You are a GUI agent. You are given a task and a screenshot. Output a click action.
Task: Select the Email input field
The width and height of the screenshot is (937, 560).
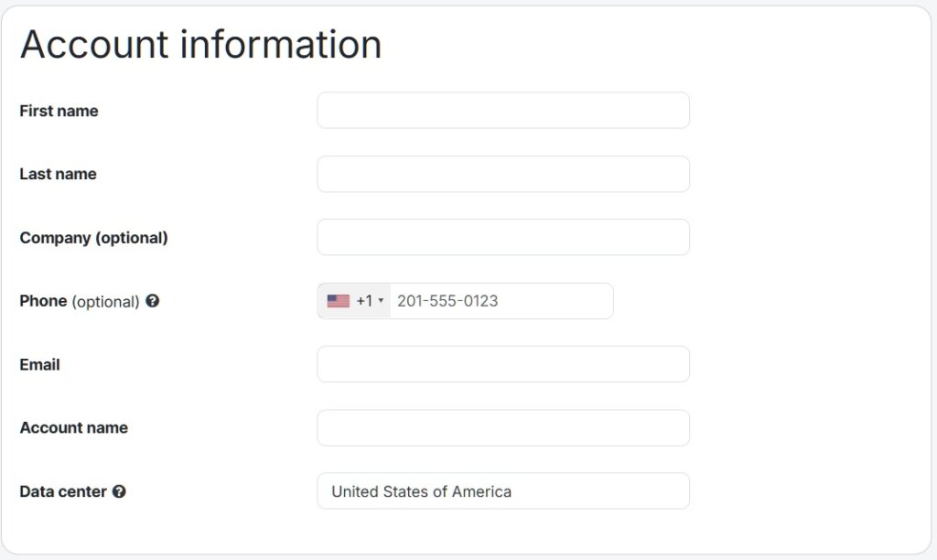click(x=503, y=364)
